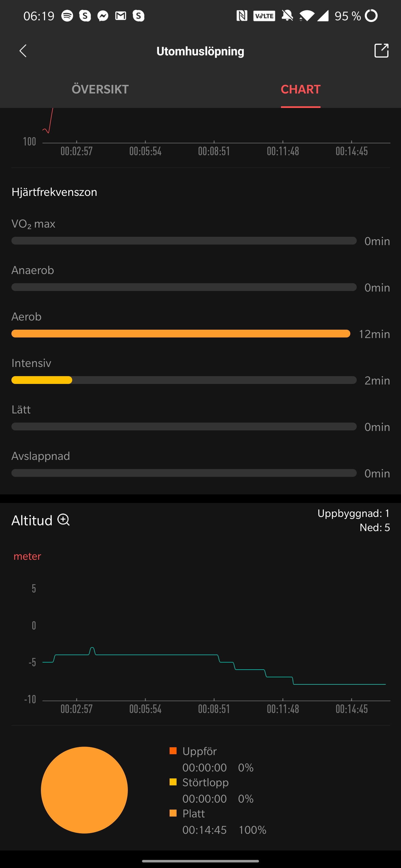The width and height of the screenshot is (401, 868).
Task: Tap the yellow Intensiv zone bar
Action: [42, 380]
